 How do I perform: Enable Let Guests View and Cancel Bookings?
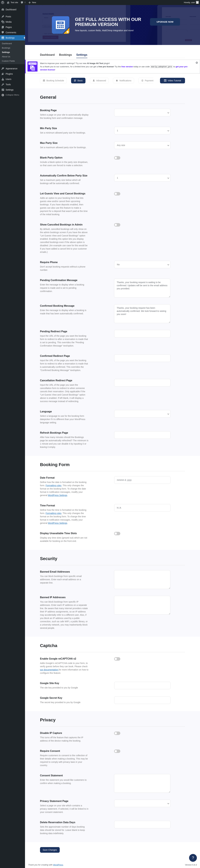coord(117,194)
